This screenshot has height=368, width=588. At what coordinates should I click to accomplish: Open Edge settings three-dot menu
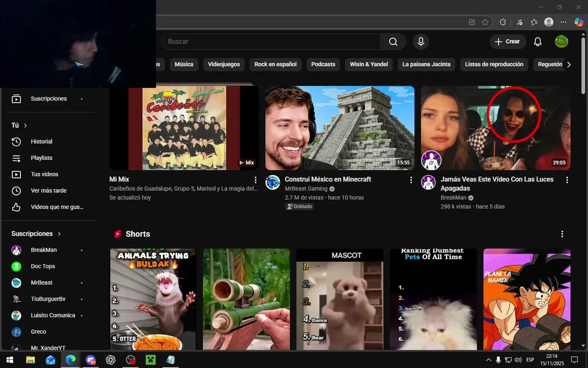[x=563, y=22]
